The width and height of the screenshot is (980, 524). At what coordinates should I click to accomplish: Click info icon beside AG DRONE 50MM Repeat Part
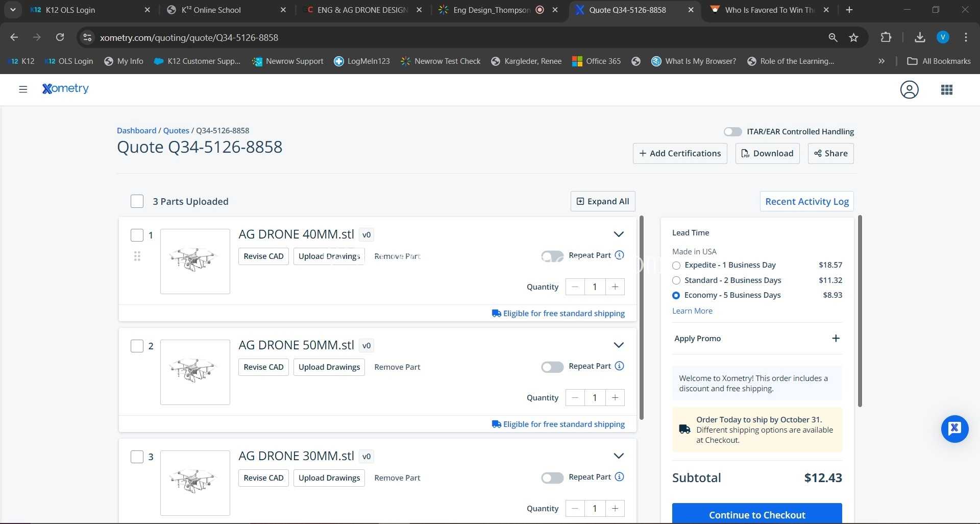pyautogui.click(x=619, y=366)
